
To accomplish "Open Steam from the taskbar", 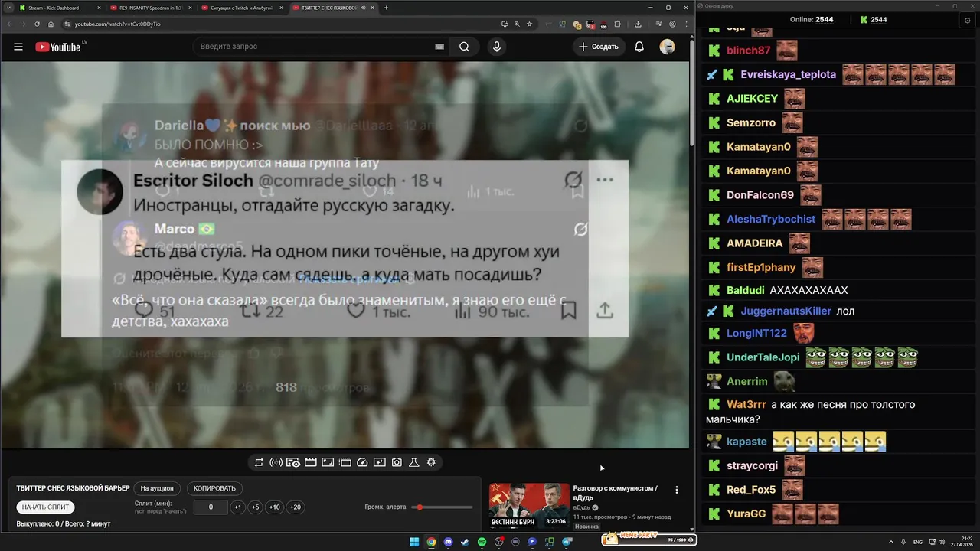I will 465,542.
